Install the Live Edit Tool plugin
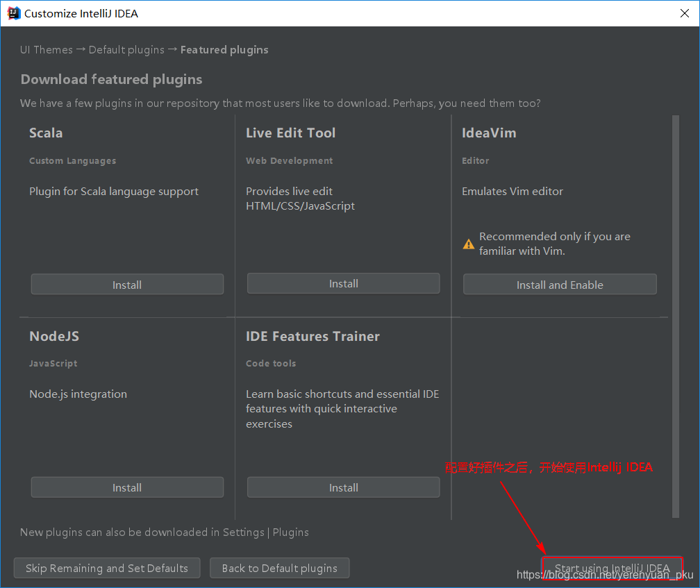700x588 pixels. coord(343,284)
